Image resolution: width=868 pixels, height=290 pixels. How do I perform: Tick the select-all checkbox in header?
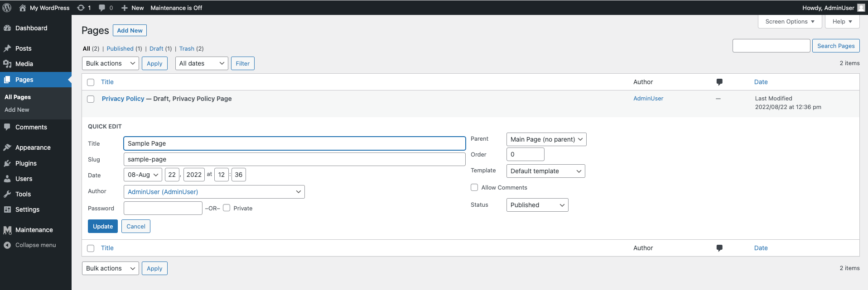tap(91, 82)
